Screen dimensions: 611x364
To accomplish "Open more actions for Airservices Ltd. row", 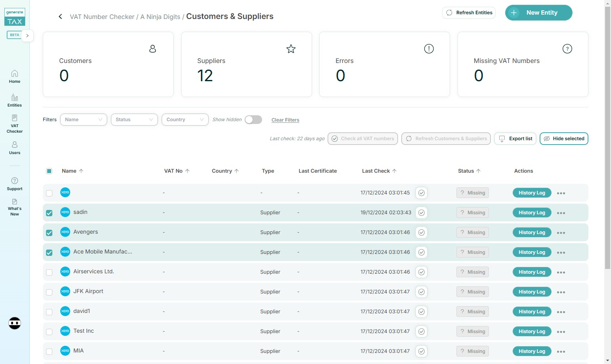I will [561, 273].
